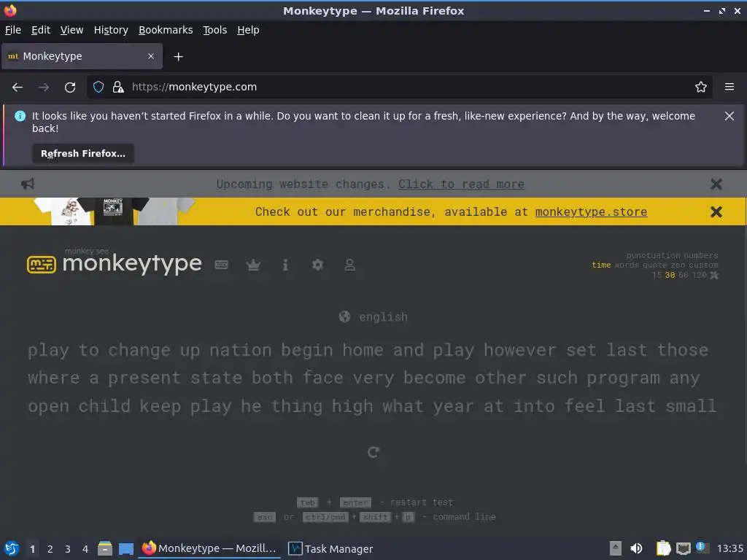Click the megaphone announcement icon
The image size is (747, 560).
[x=28, y=184]
